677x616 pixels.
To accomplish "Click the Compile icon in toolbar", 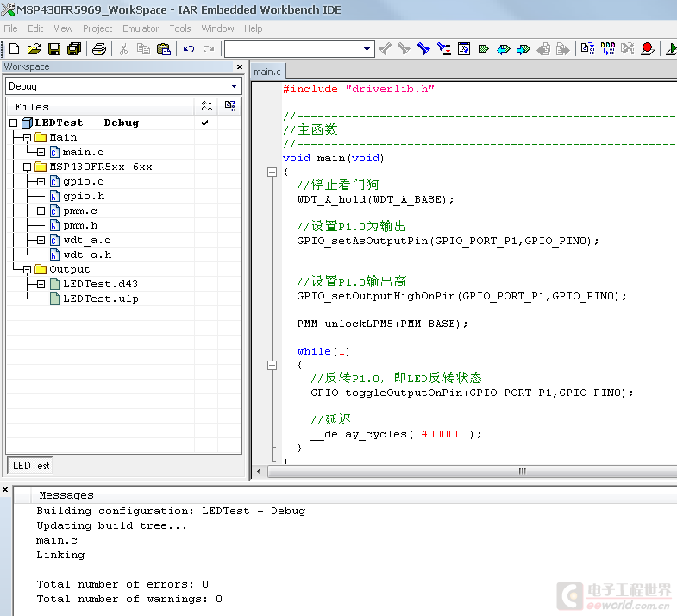I will click(x=588, y=49).
